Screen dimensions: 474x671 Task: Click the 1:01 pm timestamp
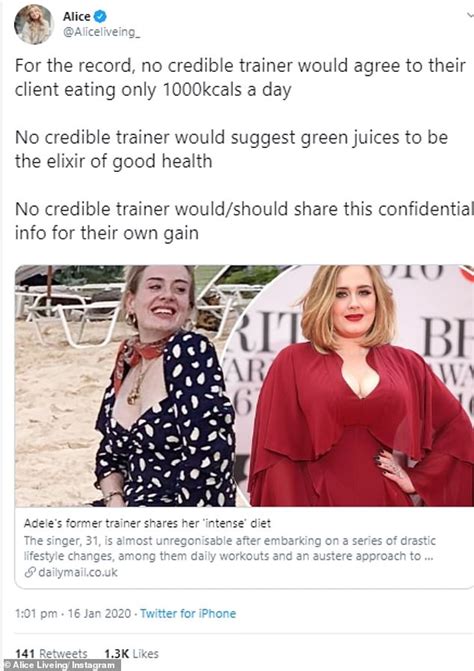click(36, 613)
